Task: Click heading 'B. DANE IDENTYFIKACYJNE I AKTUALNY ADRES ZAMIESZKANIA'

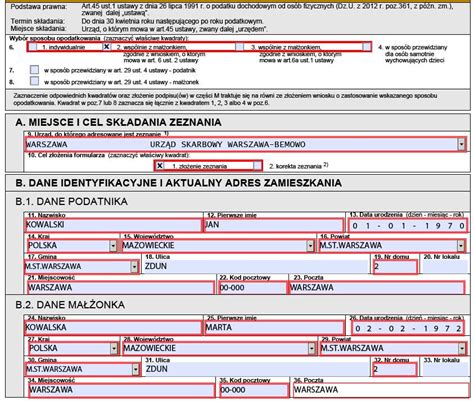Action: [179, 183]
